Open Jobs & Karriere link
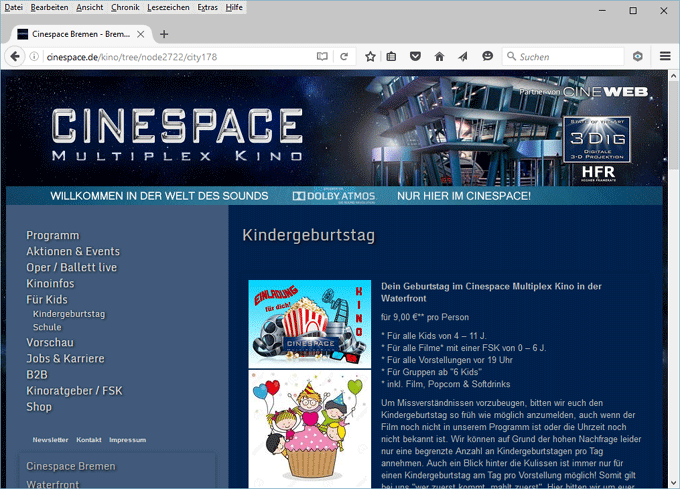Image resolution: width=680 pixels, height=489 pixels. coord(65,359)
